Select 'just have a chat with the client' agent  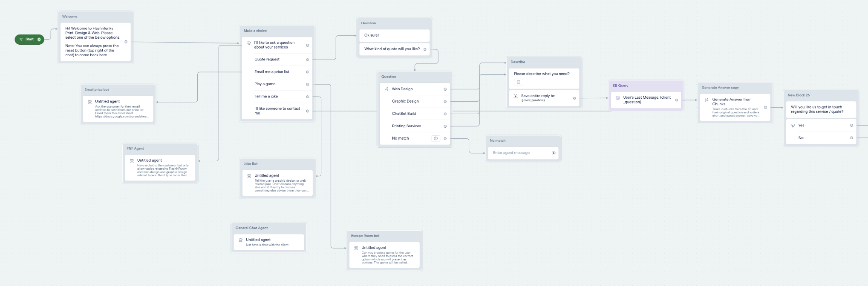pos(269,243)
